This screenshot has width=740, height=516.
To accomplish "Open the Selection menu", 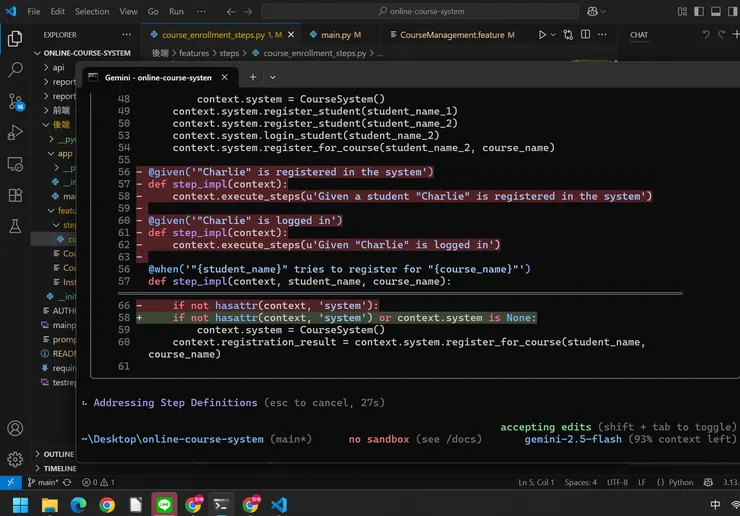I will coord(92,12).
